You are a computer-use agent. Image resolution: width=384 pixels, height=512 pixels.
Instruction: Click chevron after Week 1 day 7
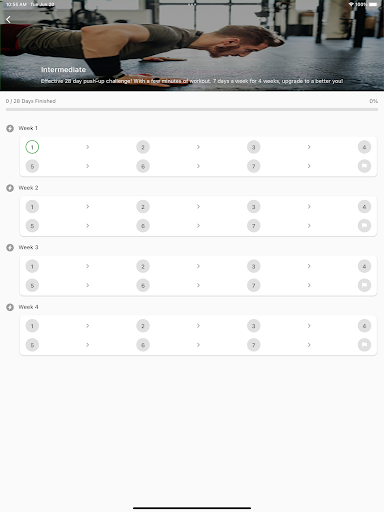pyautogui.click(x=309, y=166)
